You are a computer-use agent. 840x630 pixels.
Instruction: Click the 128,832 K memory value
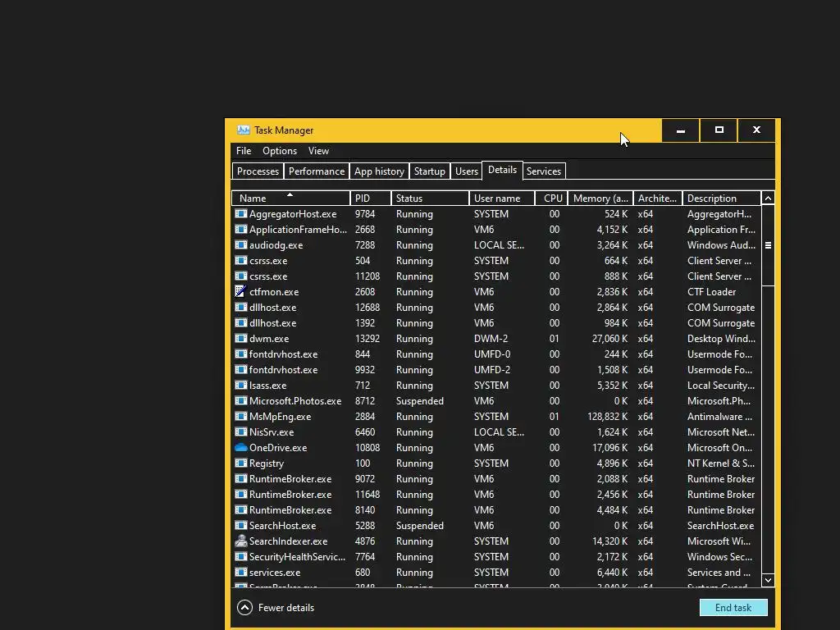point(608,416)
